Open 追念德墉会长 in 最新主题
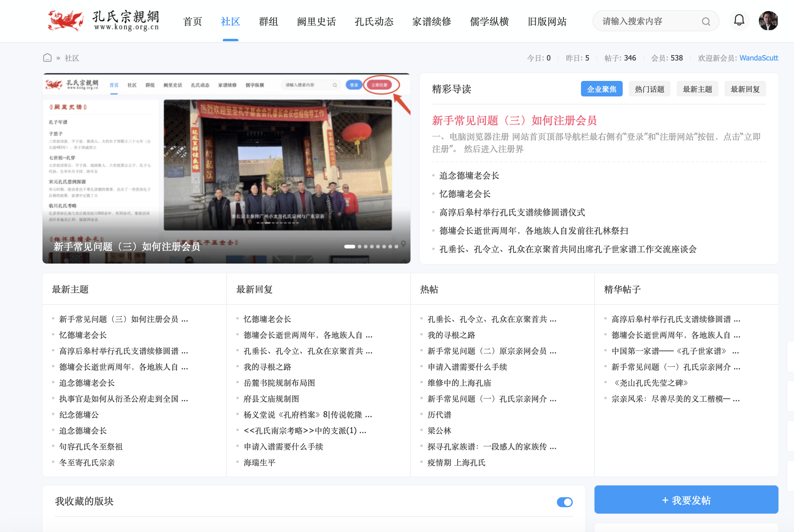The image size is (794, 532). click(x=83, y=431)
